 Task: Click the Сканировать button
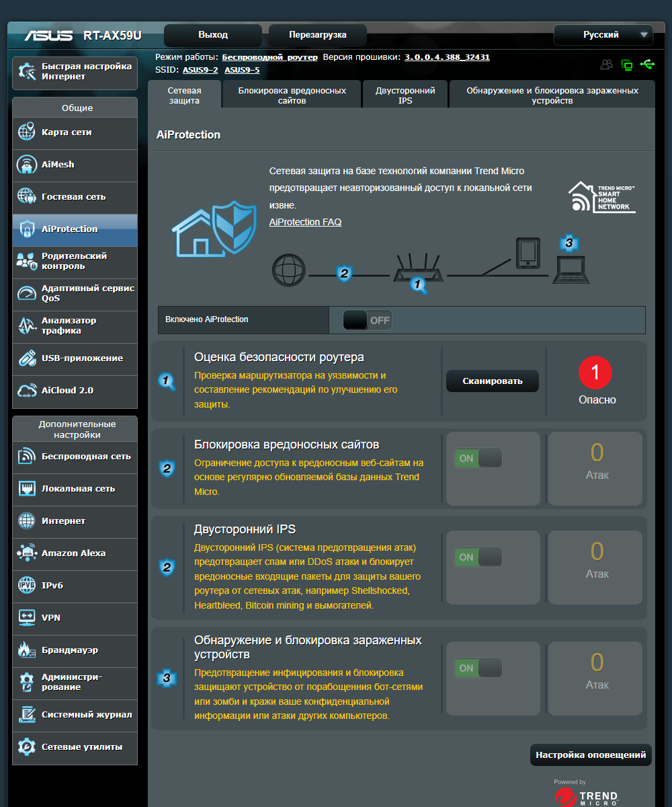[x=493, y=381]
